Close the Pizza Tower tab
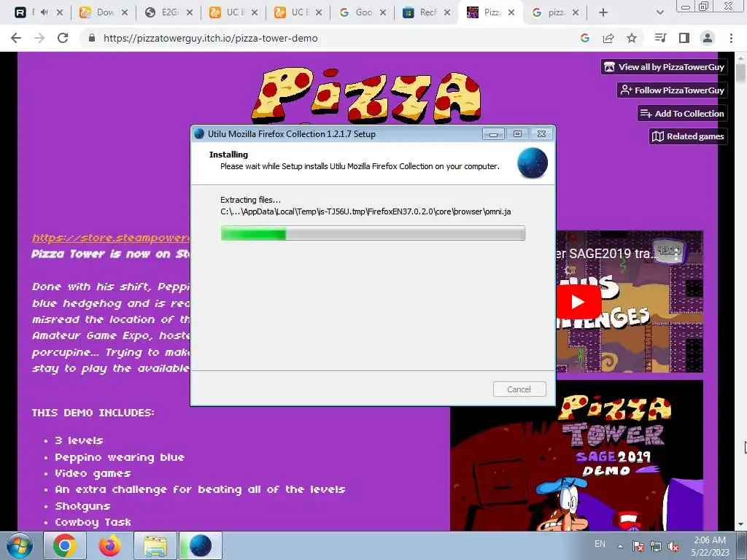 pos(511,12)
